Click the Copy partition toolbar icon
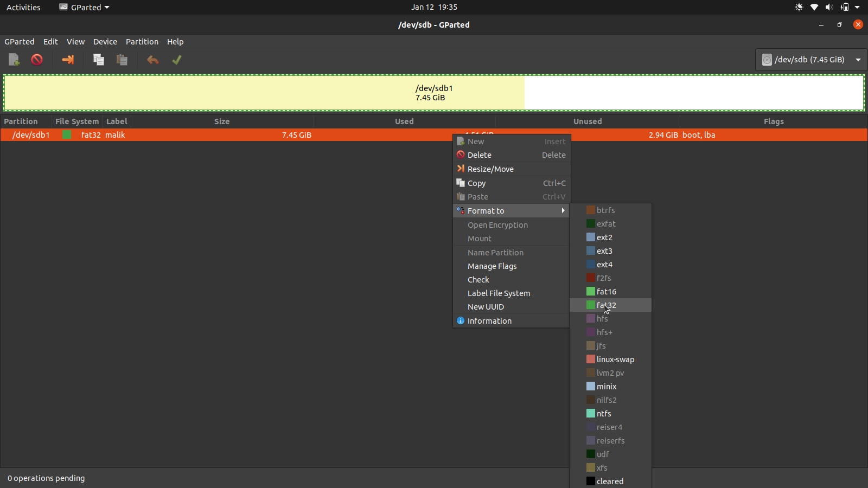The image size is (868, 488). 98,60
